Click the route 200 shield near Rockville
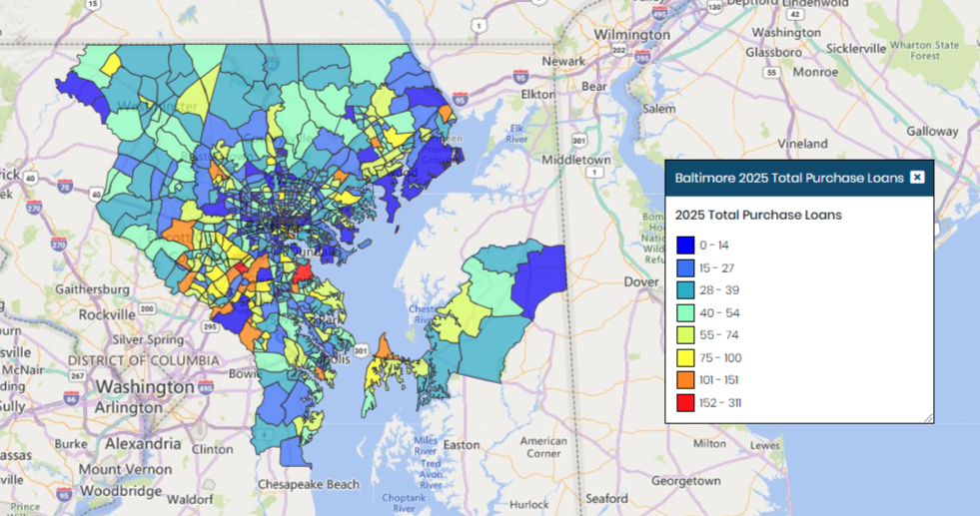980x516 pixels. pyautogui.click(x=147, y=308)
